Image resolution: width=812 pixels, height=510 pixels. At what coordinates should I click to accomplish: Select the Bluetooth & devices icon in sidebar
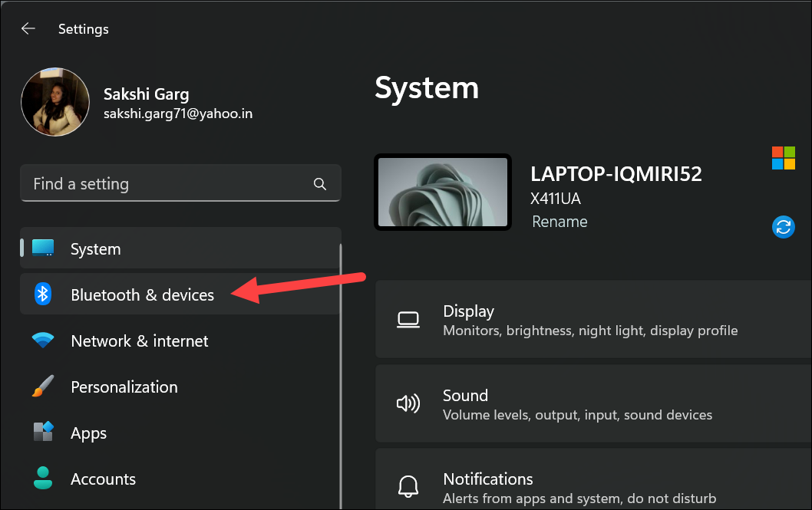[43, 294]
